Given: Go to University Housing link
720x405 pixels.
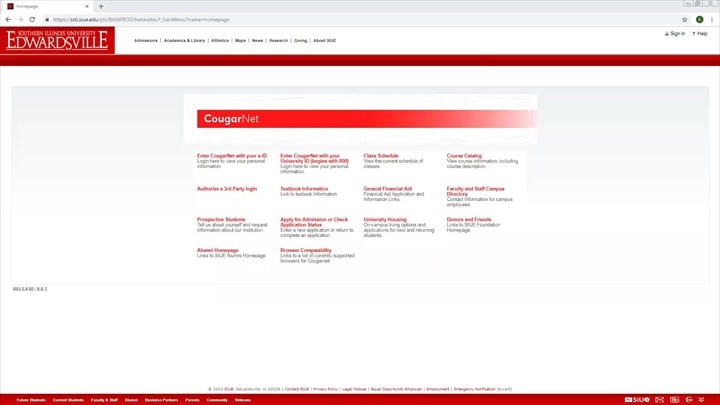Looking at the screenshot, I should click(x=385, y=219).
